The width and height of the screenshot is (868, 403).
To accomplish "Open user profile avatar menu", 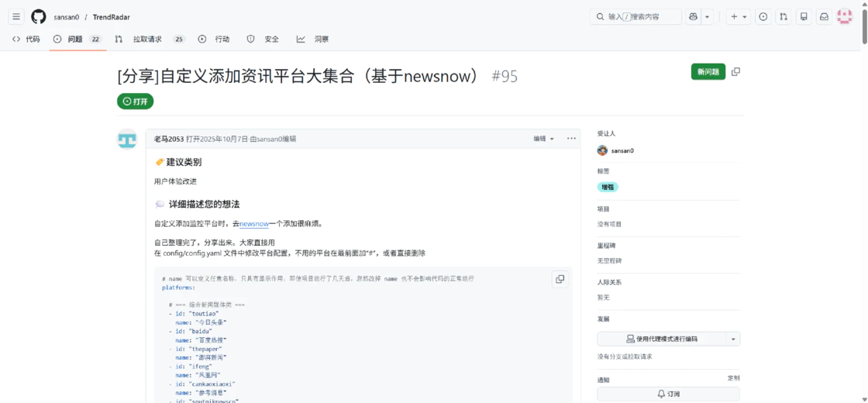I will click(x=845, y=16).
